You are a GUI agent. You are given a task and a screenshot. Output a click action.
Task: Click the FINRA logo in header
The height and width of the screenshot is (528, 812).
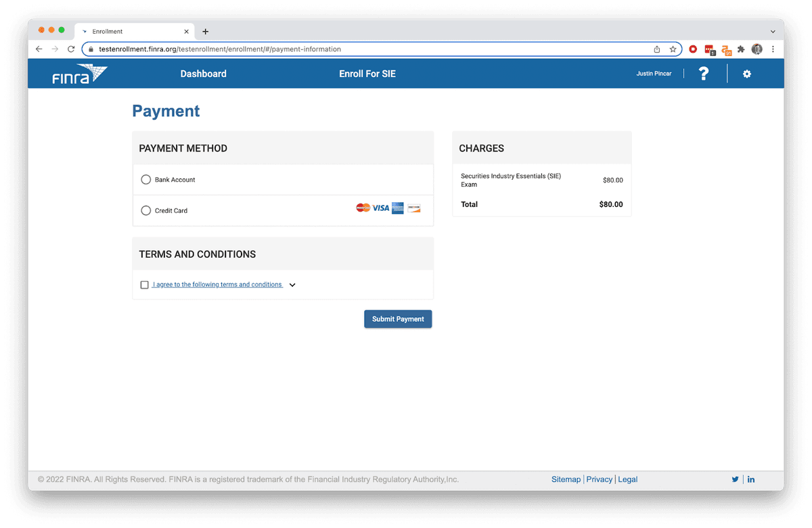(x=79, y=74)
